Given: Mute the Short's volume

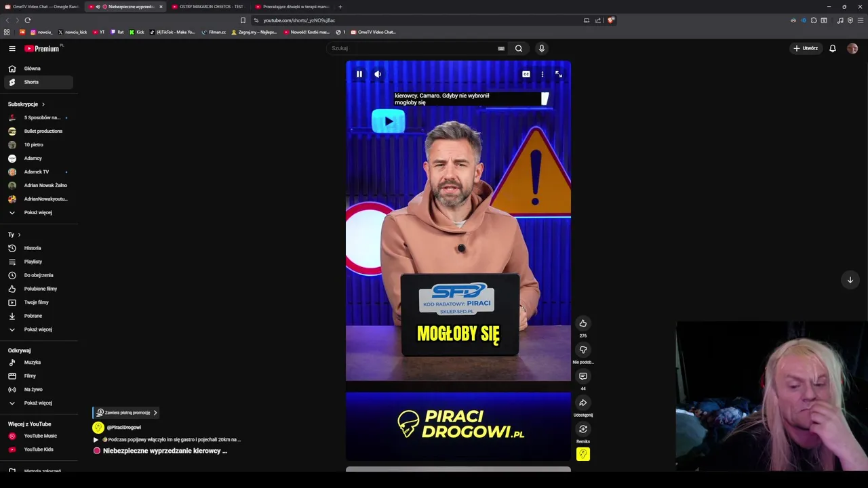Looking at the screenshot, I should point(378,74).
